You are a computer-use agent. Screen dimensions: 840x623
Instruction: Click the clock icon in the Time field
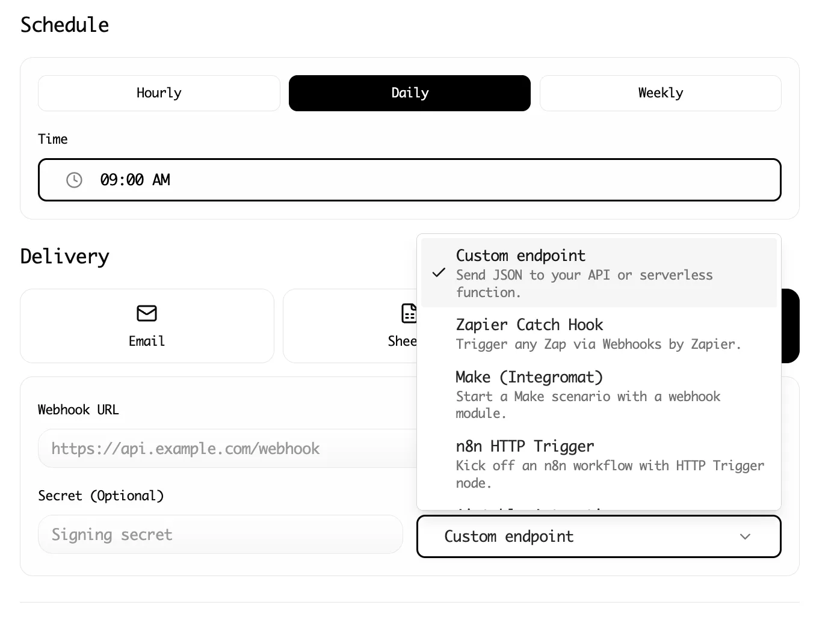tap(73, 179)
